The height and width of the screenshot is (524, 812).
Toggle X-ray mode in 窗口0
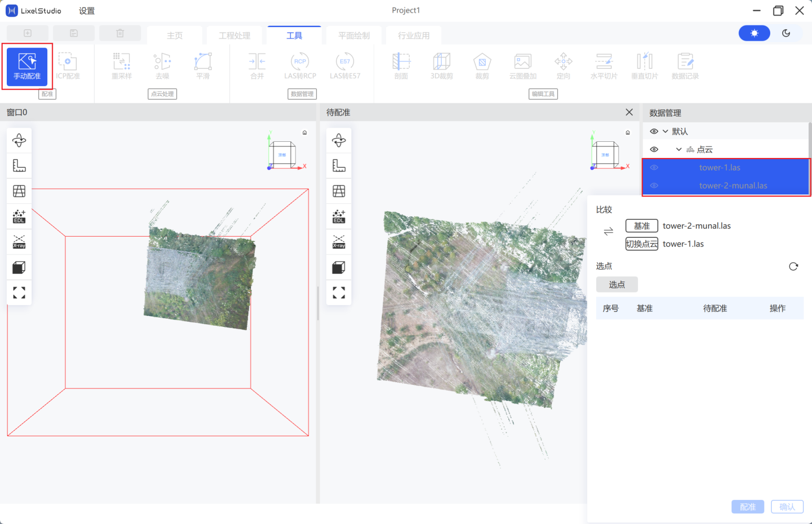tap(19, 242)
